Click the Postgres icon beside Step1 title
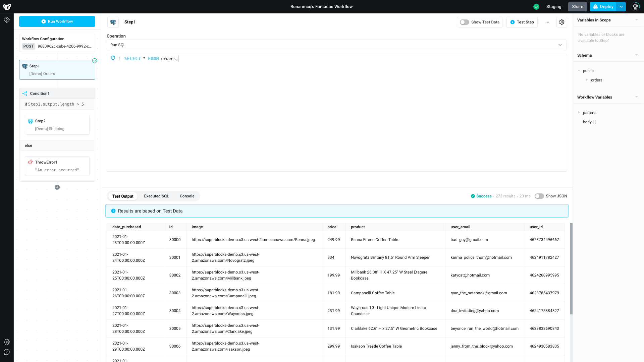This screenshot has width=644, height=362. (113, 22)
